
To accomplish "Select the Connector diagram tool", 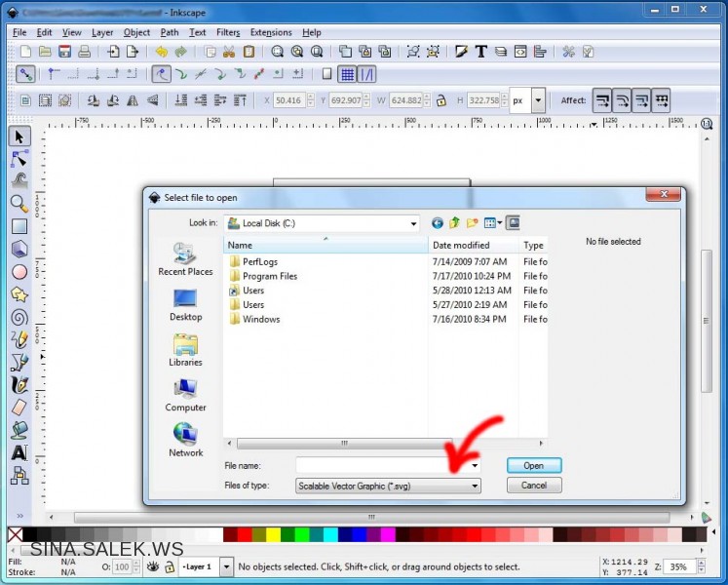I will [x=19, y=476].
